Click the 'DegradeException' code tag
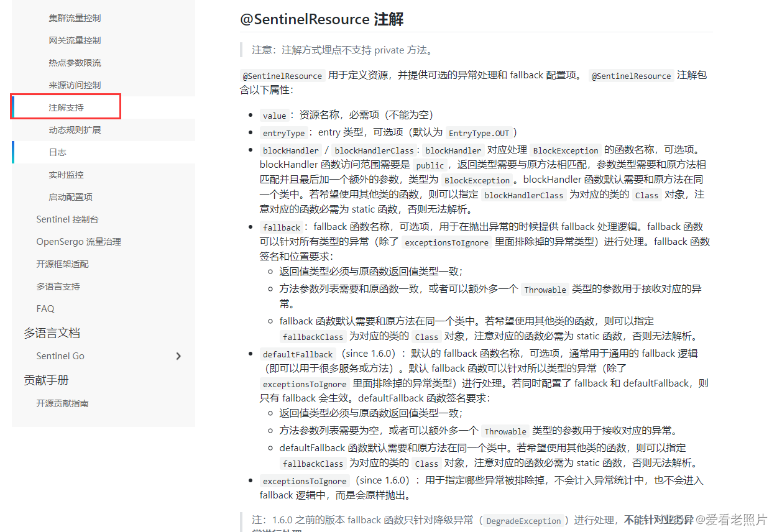The width and height of the screenshot is (777, 532). pyautogui.click(x=523, y=521)
